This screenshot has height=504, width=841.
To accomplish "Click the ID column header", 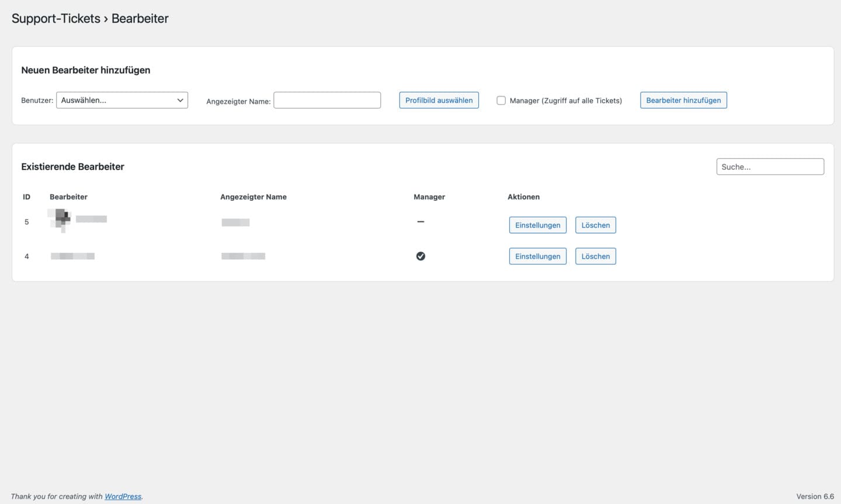I will coord(26,197).
